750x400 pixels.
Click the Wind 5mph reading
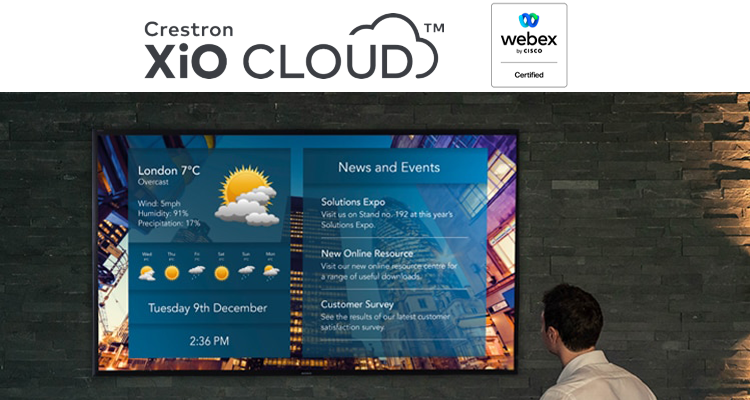tap(158, 202)
